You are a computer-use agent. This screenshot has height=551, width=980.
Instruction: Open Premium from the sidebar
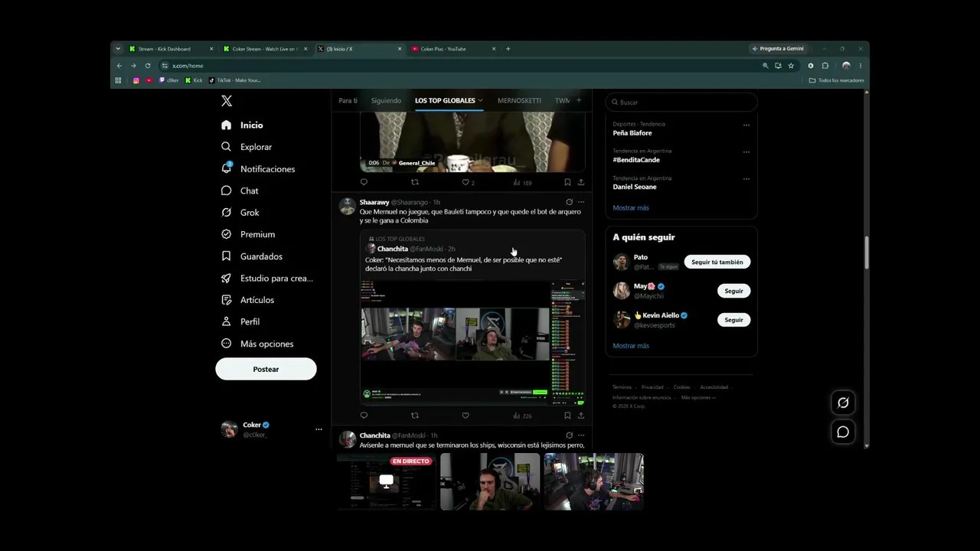coord(248,234)
